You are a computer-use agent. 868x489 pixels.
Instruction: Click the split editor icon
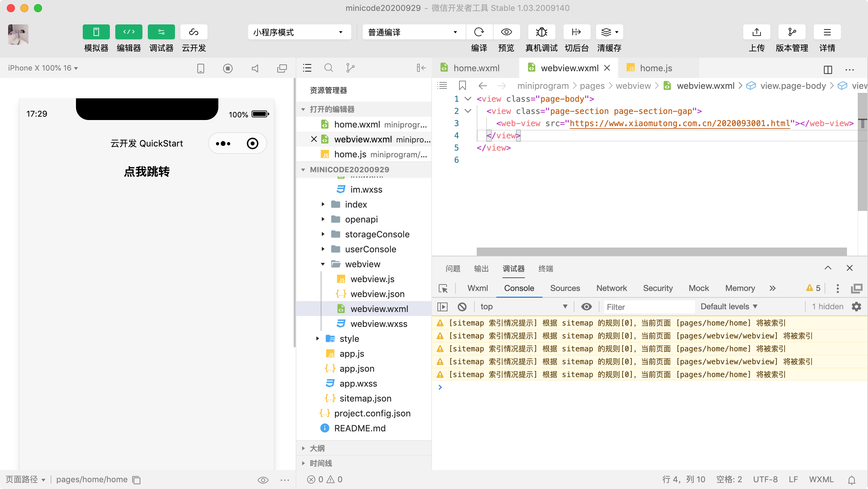tap(828, 70)
